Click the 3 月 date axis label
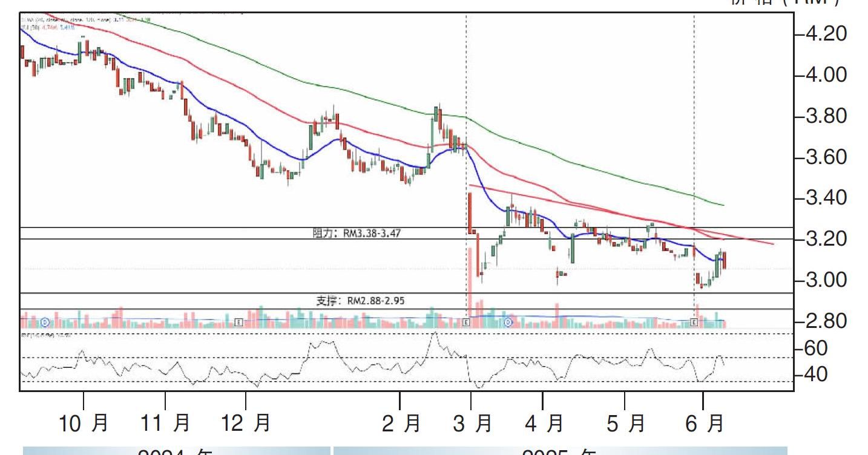868x455 pixels. (472, 423)
